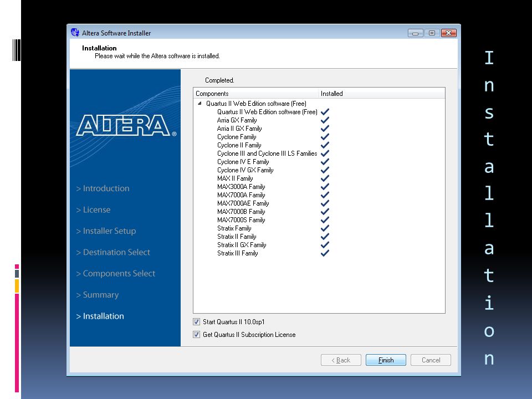532x399 pixels.
Task: Select Arria GX Family row
Action: point(237,120)
